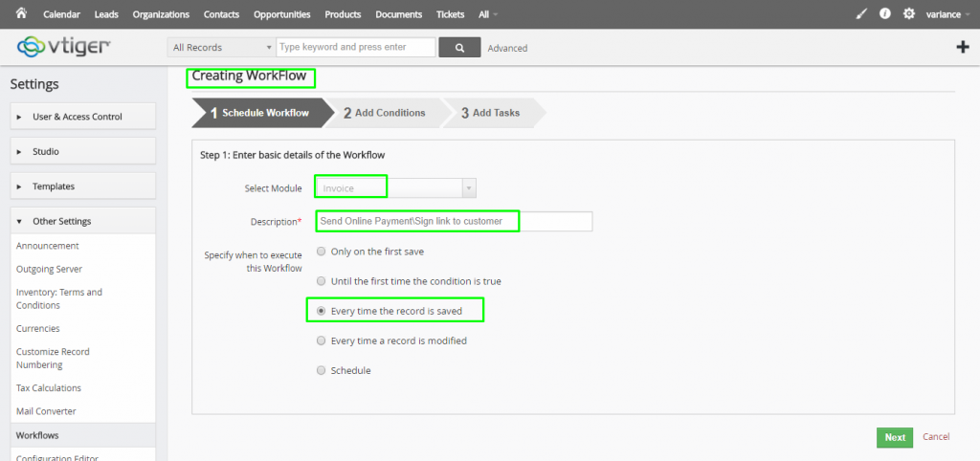Open the Select Module dropdown

396,188
